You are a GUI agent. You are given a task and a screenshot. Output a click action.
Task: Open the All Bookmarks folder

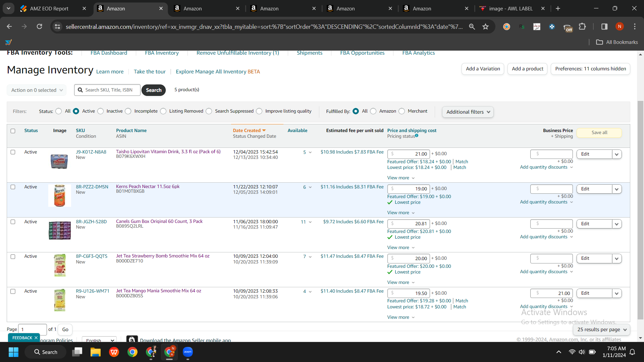617,42
